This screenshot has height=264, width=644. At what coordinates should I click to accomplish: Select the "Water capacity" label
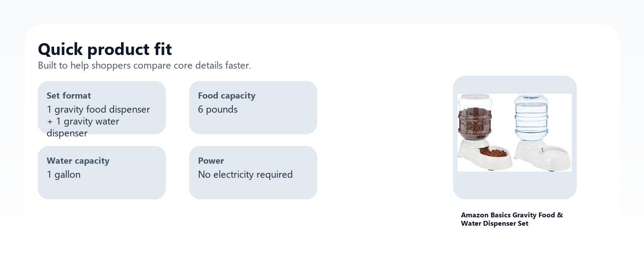coord(78,161)
